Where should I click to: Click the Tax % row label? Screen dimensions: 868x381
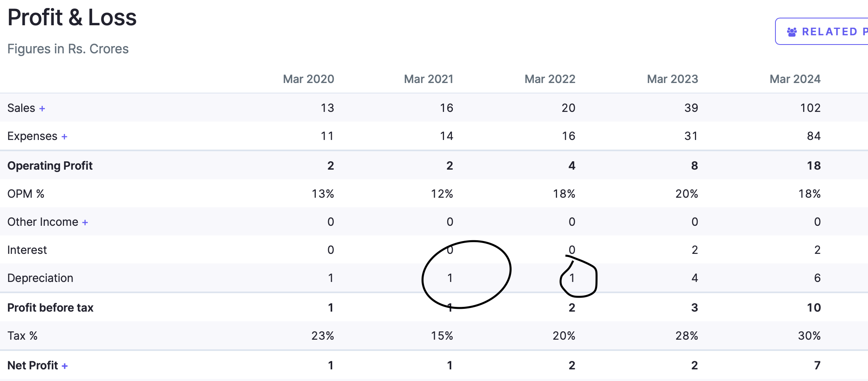(x=22, y=336)
